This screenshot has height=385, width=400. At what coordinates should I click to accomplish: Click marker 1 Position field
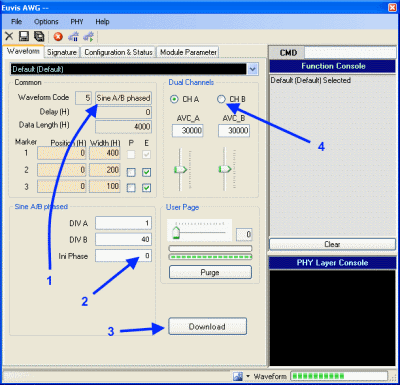62,153
